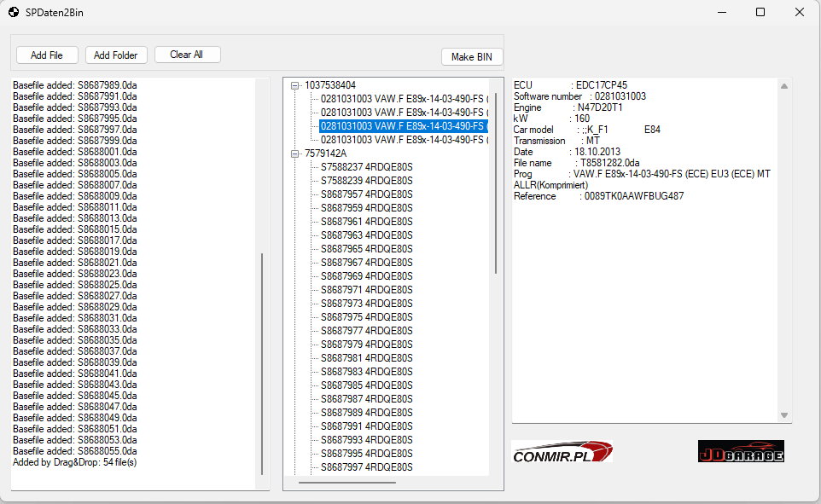Click Make BIN to build the binary
This screenshot has height=504, width=821.
pyautogui.click(x=472, y=56)
